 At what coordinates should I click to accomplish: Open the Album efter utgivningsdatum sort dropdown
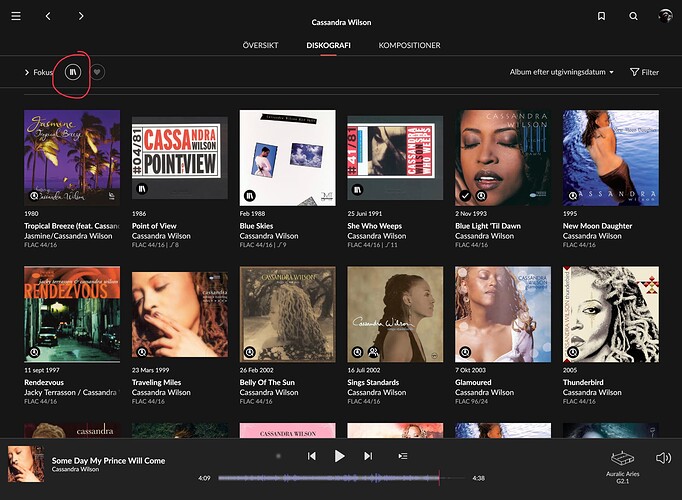[562, 72]
